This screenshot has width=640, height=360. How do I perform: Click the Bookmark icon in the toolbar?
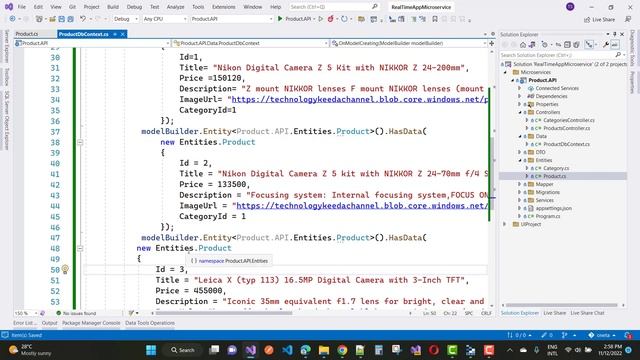coord(435,19)
